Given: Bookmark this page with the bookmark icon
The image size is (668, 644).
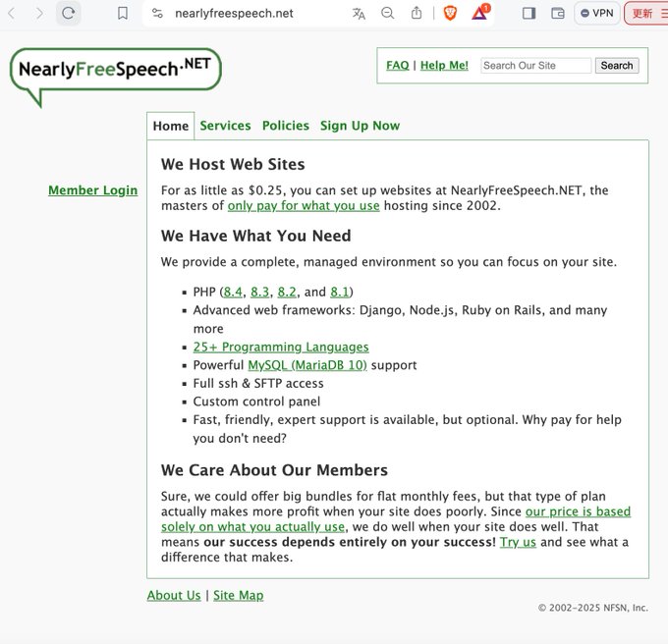Looking at the screenshot, I should pos(123,14).
